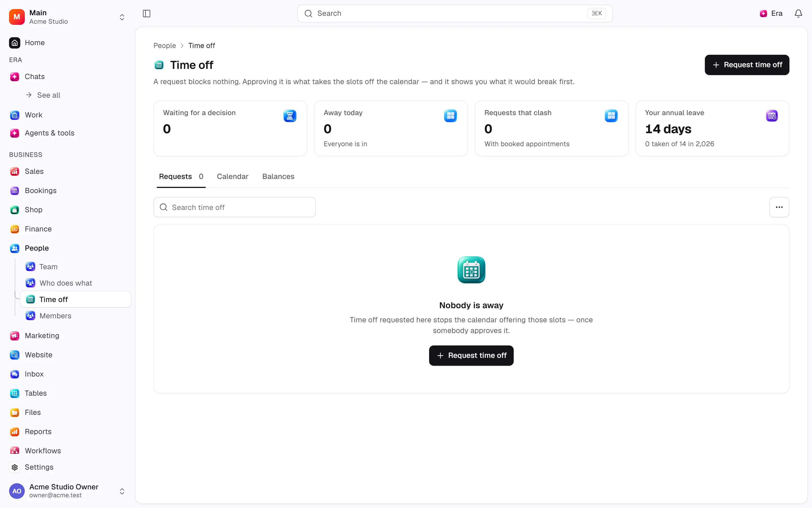Click the Away today card

pos(390,128)
